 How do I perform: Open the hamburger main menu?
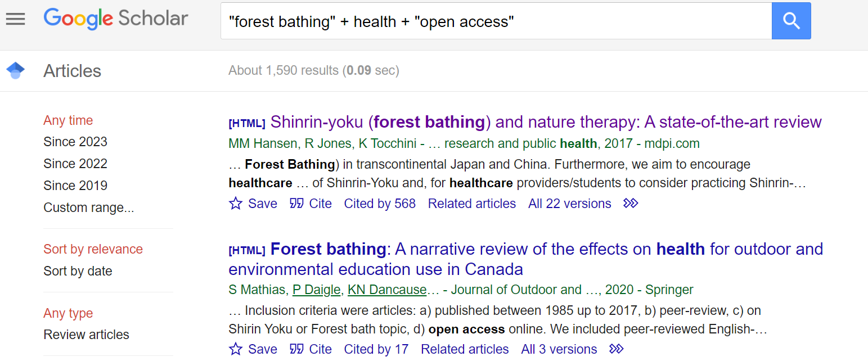(x=15, y=19)
